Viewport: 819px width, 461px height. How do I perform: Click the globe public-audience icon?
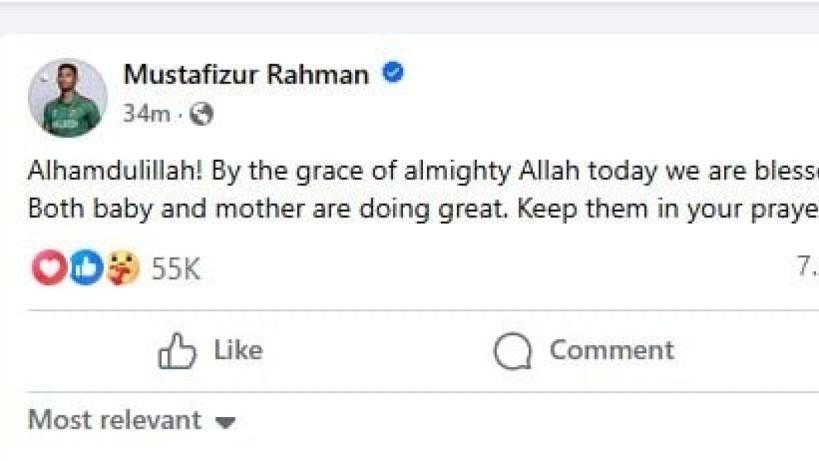(201, 114)
